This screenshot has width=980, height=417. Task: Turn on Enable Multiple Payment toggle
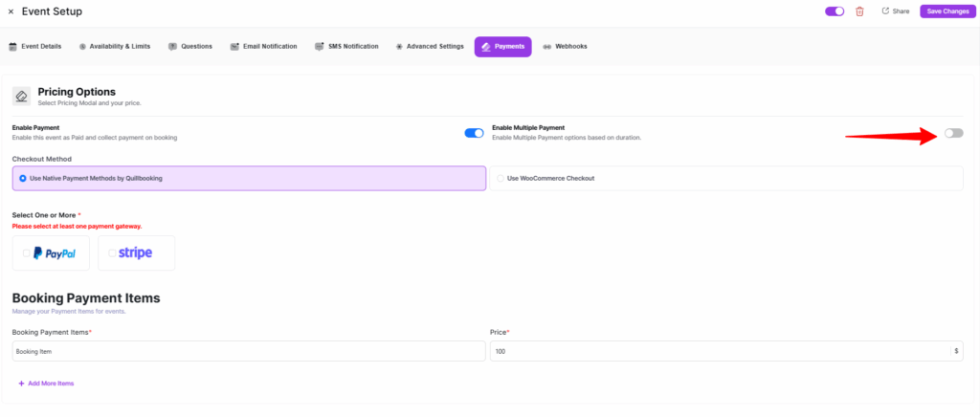coord(953,133)
